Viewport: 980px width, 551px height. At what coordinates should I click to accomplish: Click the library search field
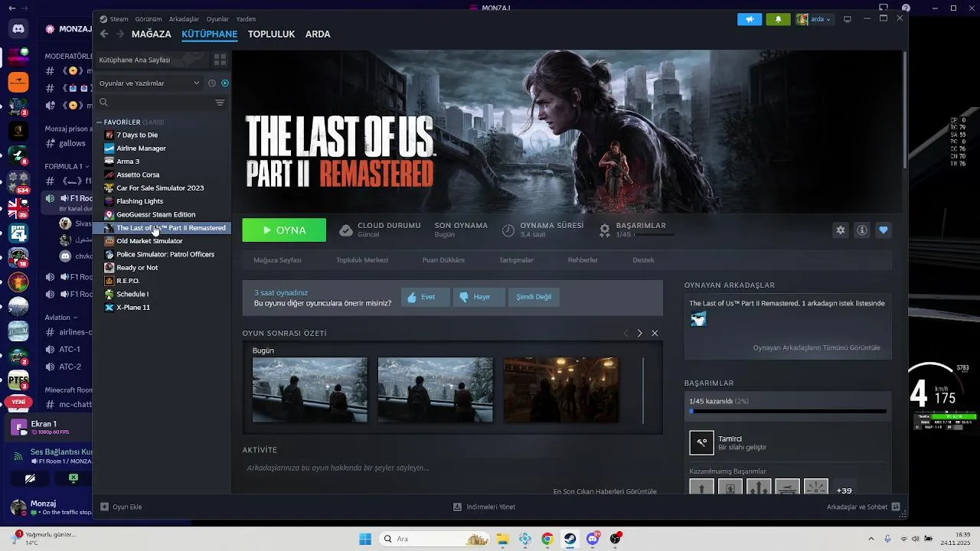pyautogui.click(x=155, y=103)
